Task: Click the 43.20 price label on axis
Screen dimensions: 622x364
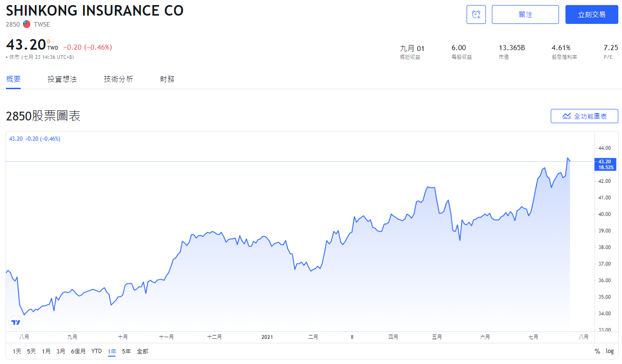Action: tap(605, 161)
